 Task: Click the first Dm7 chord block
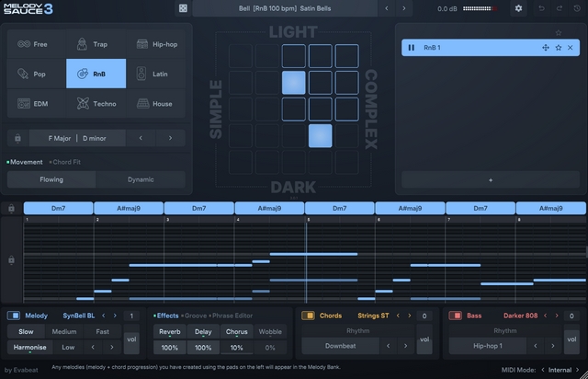[x=58, y=208]
